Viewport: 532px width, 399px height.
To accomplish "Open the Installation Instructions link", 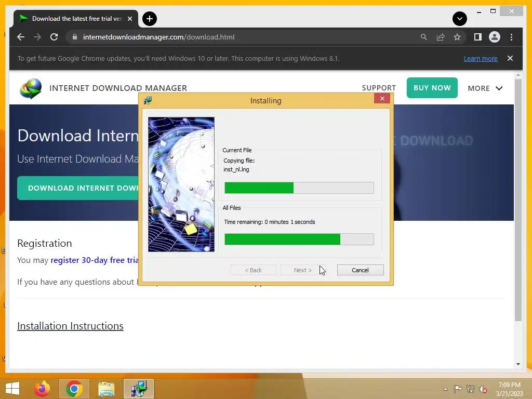I will (70, 326).
